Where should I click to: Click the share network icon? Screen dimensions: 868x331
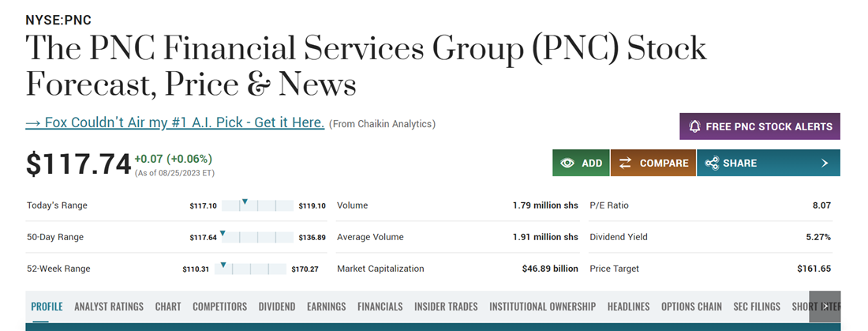click(712, 163)
